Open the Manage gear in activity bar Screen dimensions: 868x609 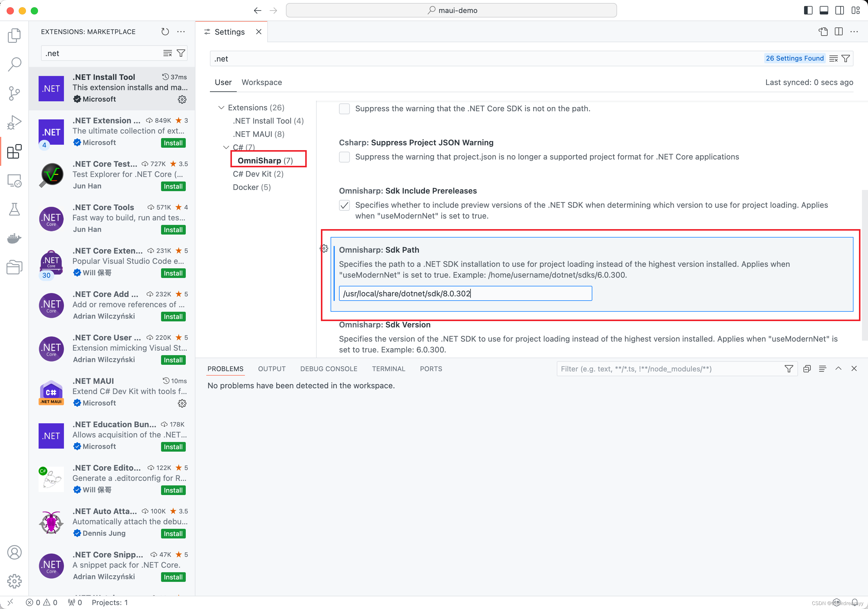[x=14, y=581]
